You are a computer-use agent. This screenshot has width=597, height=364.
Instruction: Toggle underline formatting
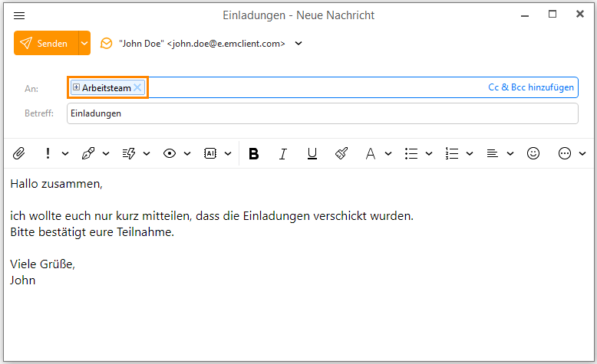coord(312,153)
